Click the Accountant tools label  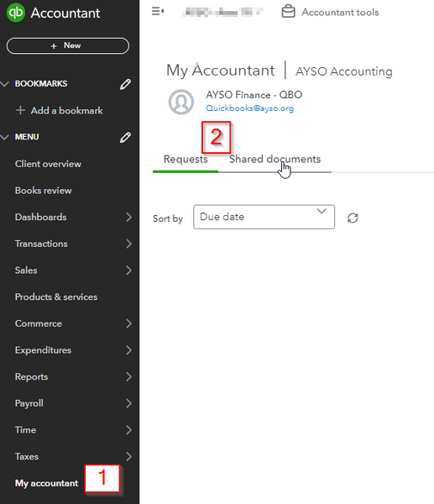pyautogui.click(x=340, y=13)
